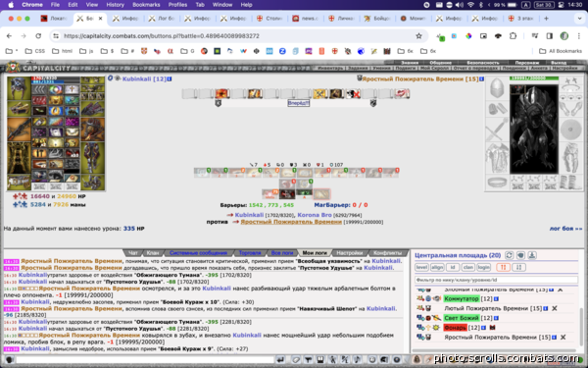Expand the All Bookmarks folder
The height and width of the screenshot is (368, 588).
pyautogui.click(x=561, y=51)
